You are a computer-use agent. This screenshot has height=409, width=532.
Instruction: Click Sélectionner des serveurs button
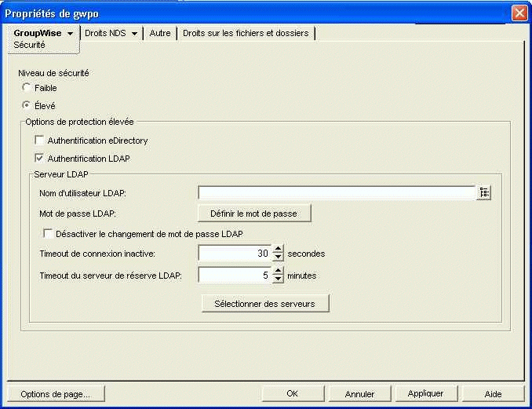[x=265, y=304]
